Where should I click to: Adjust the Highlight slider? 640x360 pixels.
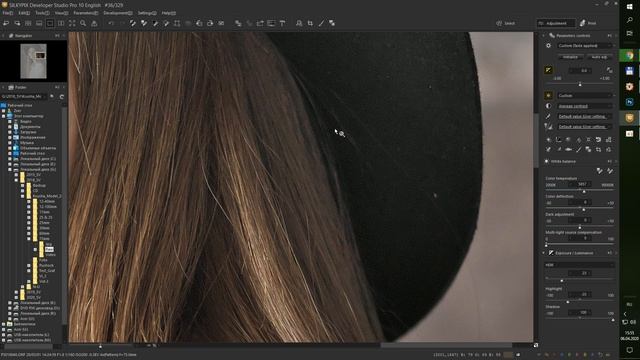pos(580,301)
